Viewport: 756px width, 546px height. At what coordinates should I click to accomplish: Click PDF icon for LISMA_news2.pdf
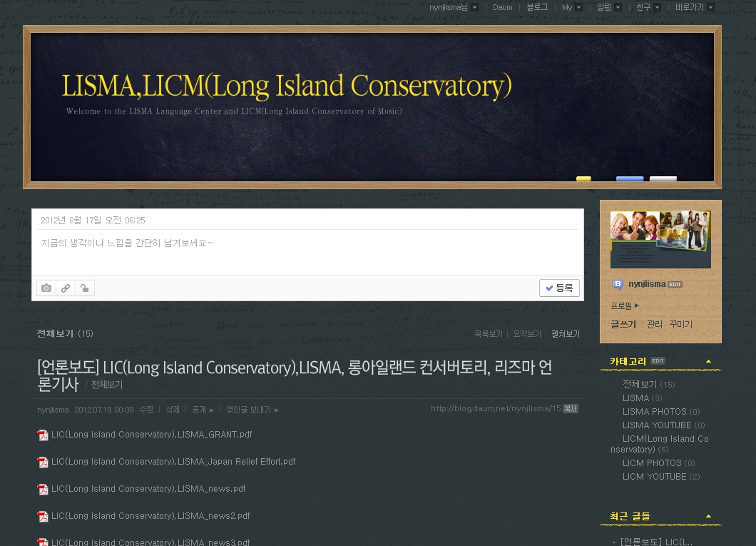pos(43,516)
